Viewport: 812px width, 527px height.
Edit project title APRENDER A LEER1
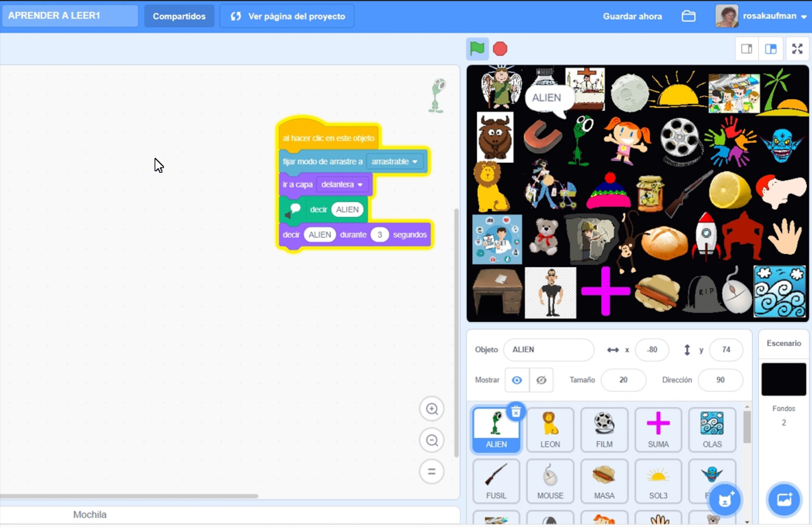(x=70, y=15)
